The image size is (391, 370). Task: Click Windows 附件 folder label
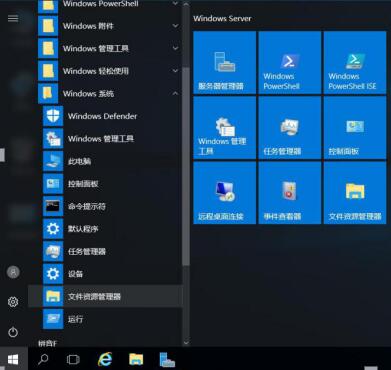click(88, 26)
